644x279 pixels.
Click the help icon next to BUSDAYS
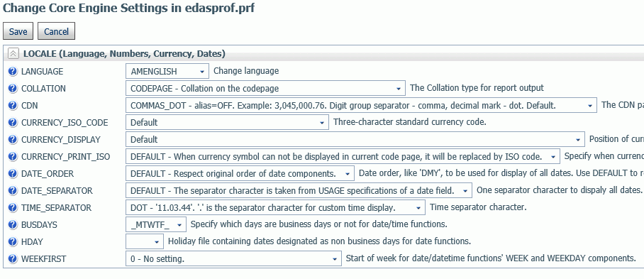point(12,225)
